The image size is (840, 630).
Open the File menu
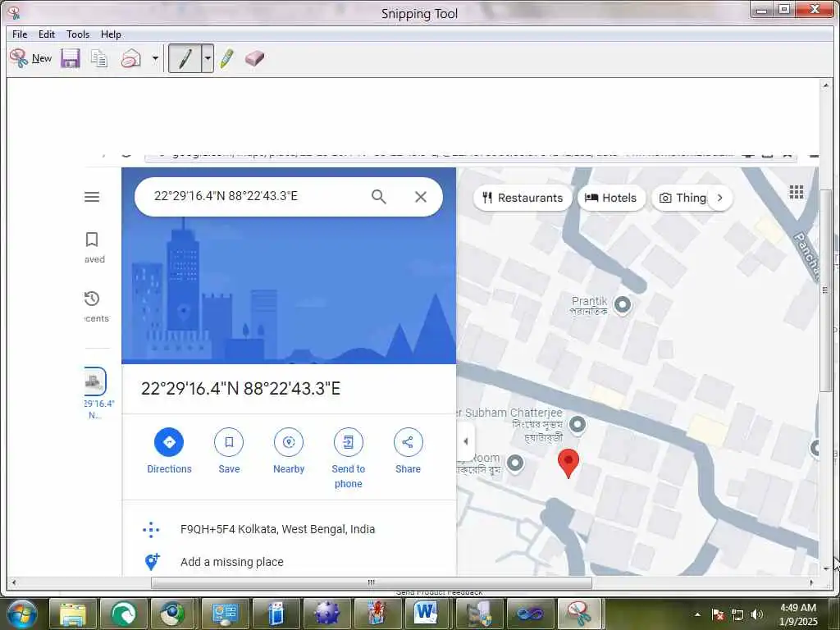(20, 34)
